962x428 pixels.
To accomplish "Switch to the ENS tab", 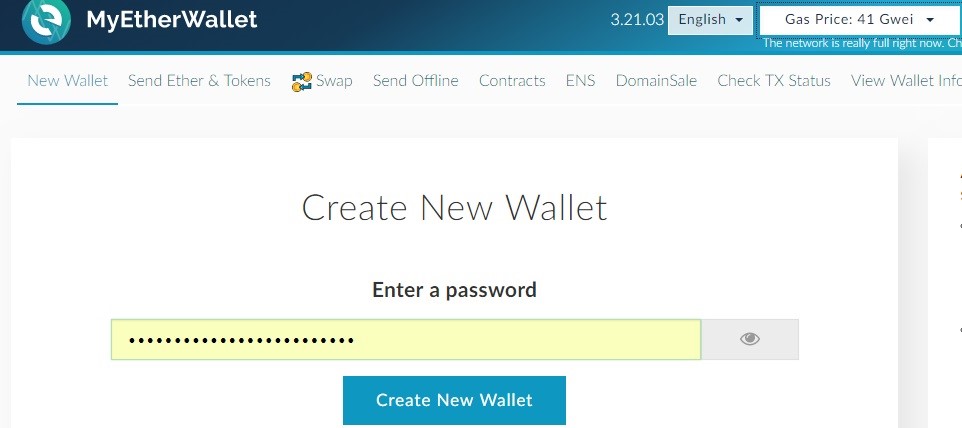I will pyautogui.click(x=580, y=81).
